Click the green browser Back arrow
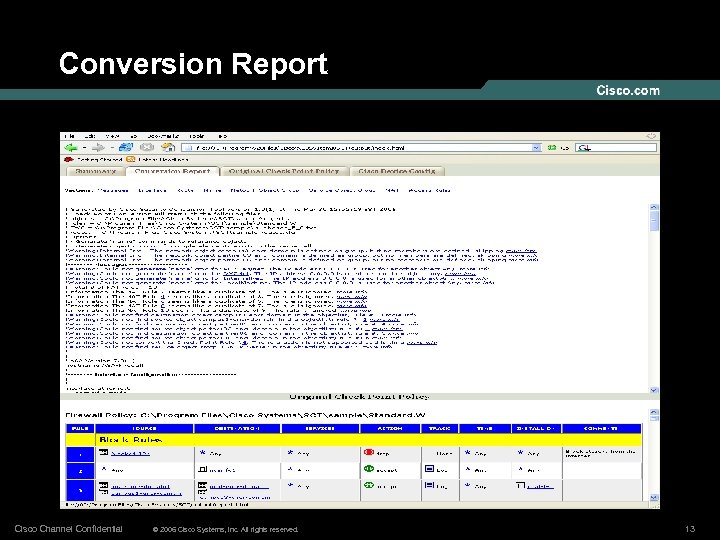The width and height of the screenshot is (720, 540). pyautogui.click(x=71, y=147)
